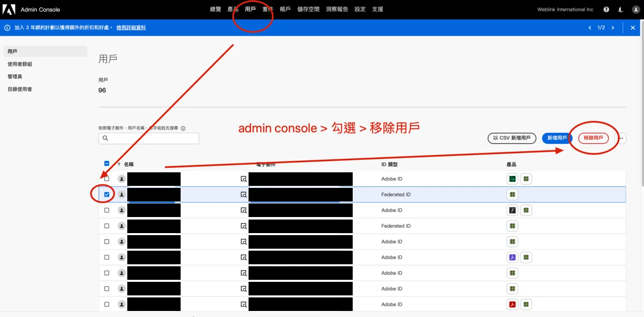
Task: Open the 設定 tab
Action: (360, 10)
